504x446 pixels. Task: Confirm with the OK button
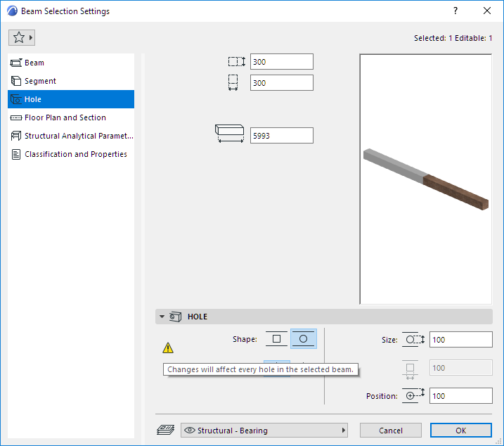[461, 431]
